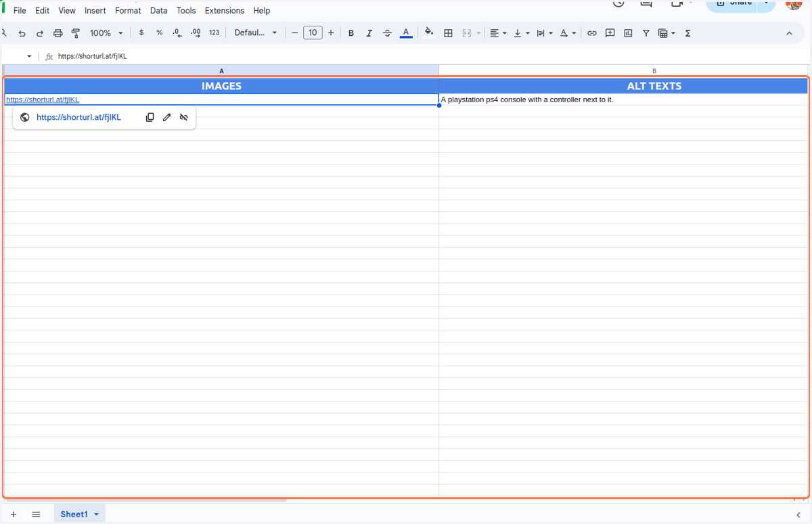Screen dimensions: 812x524
Task: Open the zoom 100% dropdown
Action: point(107,32)
